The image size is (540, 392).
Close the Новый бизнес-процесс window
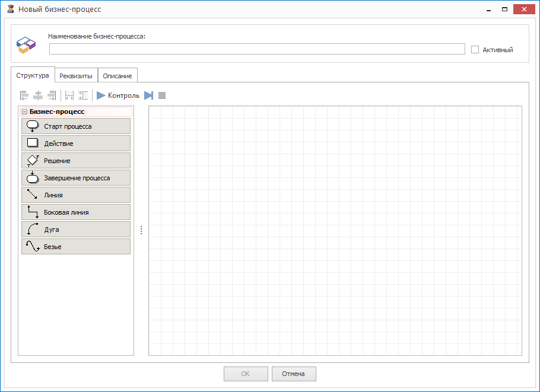point(524,9)
